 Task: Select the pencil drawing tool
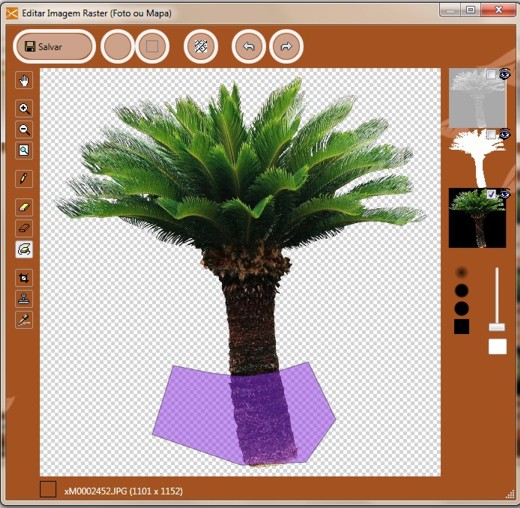point(24,179)
